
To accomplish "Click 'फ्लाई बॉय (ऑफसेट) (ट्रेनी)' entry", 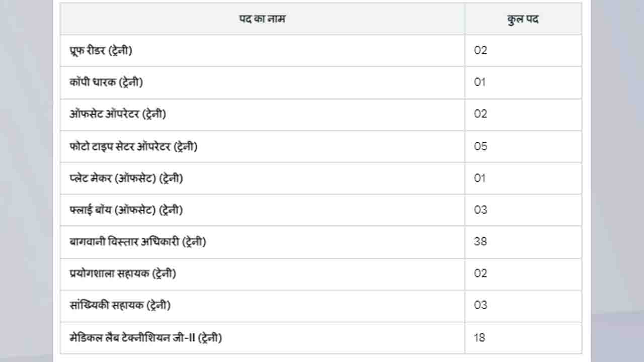I will click(126, 210).
